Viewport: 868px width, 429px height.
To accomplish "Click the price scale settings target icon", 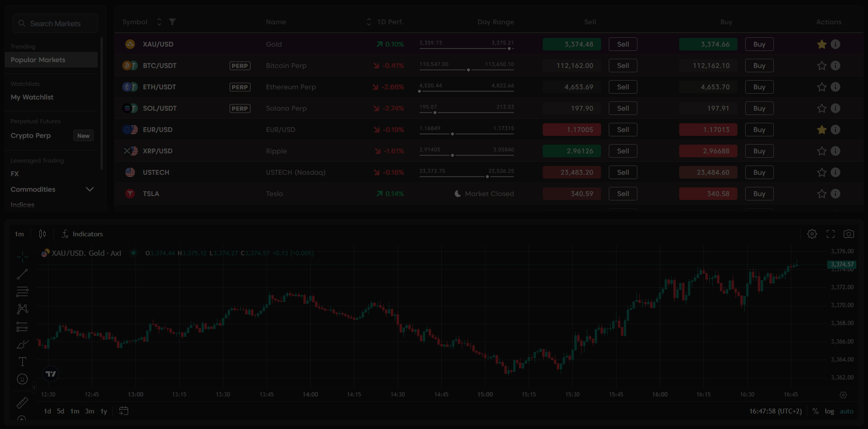I will click(x=843, y=395).
